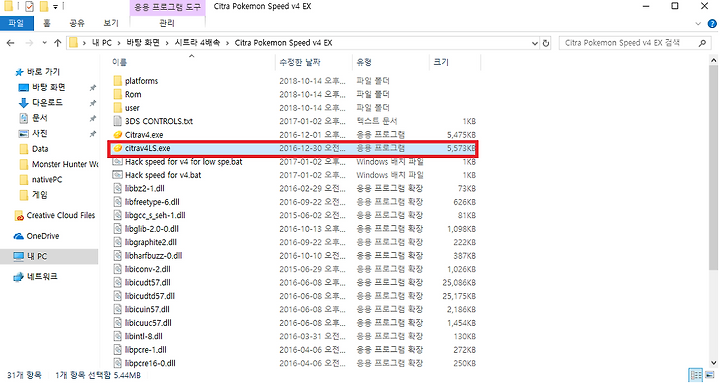Sort by 이름 column header
The height and width of the screenshot is (384, 720).
119,62
